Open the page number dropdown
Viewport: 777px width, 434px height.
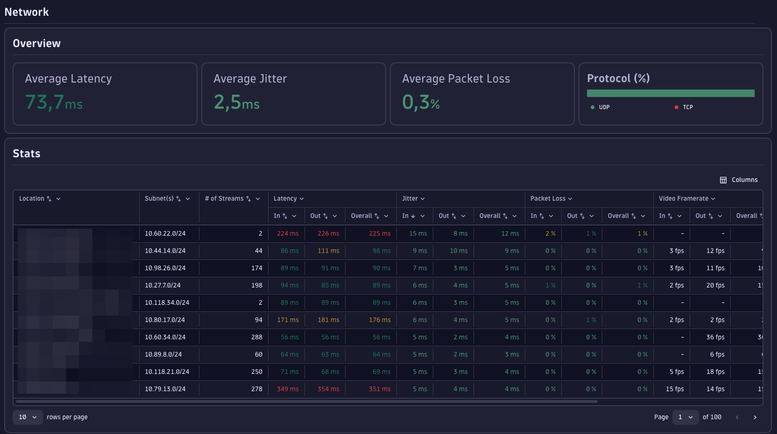(x=685, y=417)
